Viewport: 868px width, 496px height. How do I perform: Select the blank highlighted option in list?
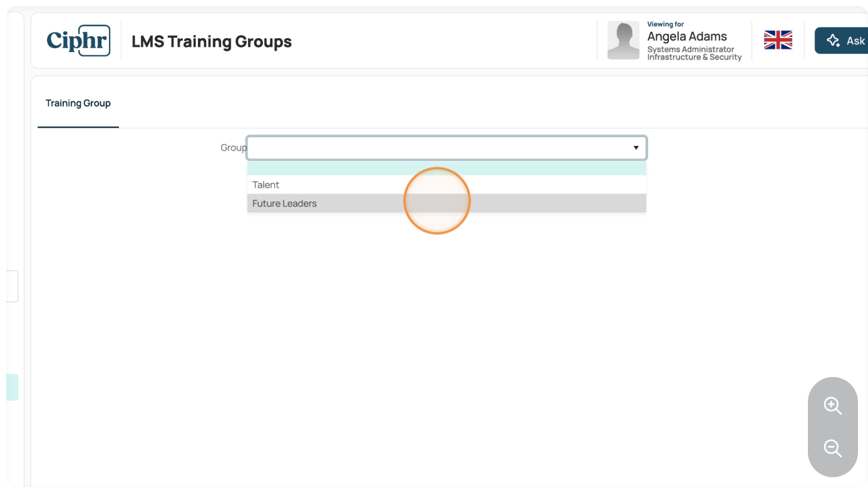point(447,168)
